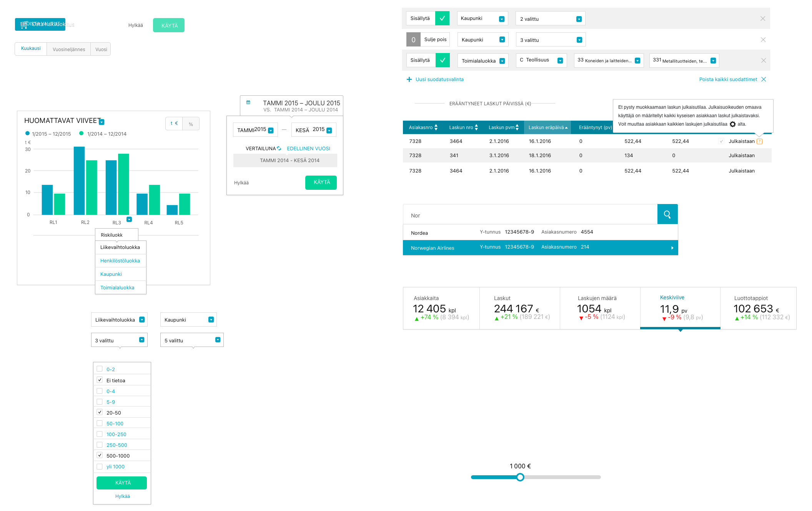Open the TAMMI 2015 start month dropdown

click(255, 130)
